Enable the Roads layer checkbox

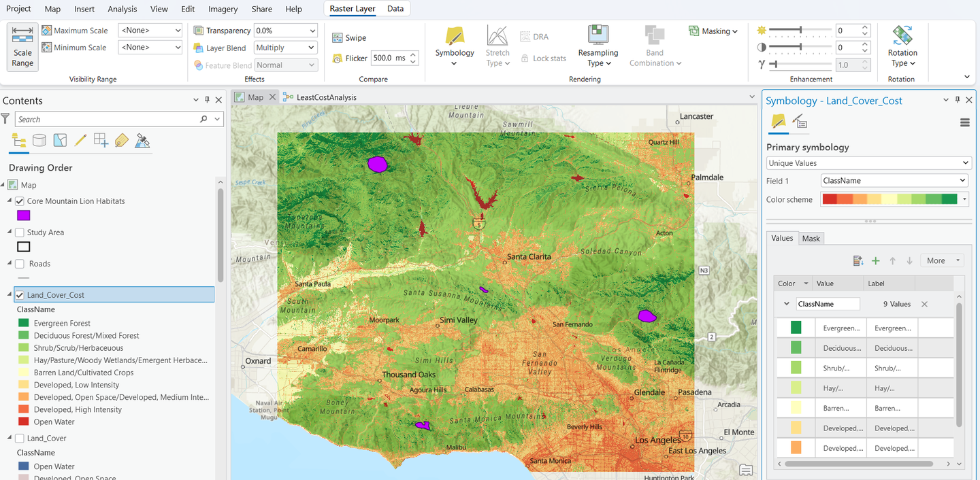(x=20, y=264)
